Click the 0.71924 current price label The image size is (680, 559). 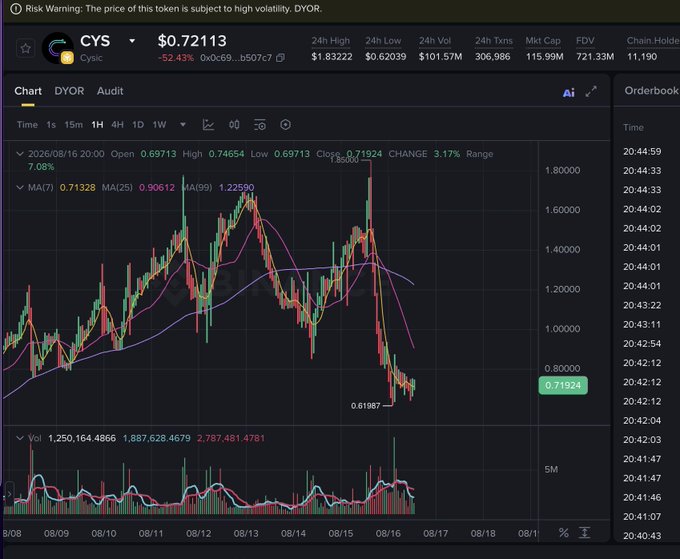pos(563,385)
